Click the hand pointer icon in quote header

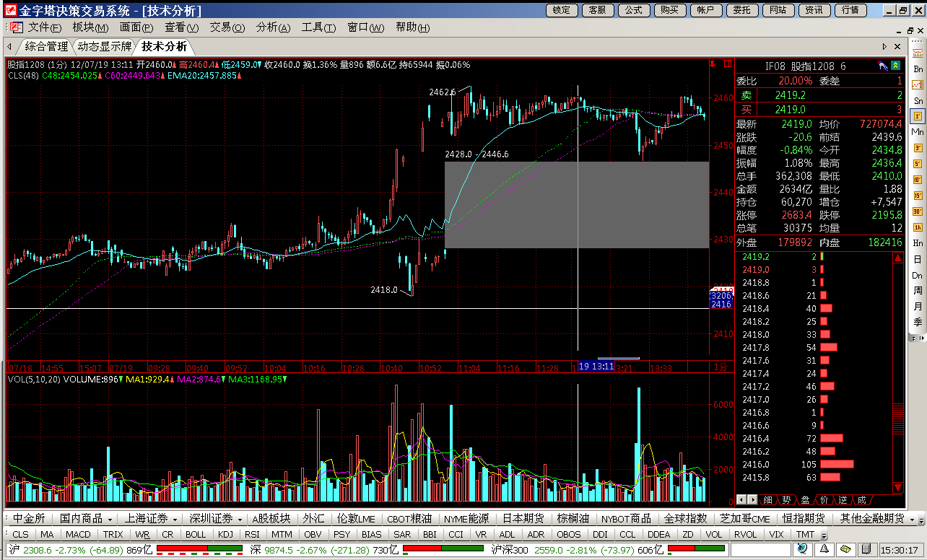pos(883,66)
